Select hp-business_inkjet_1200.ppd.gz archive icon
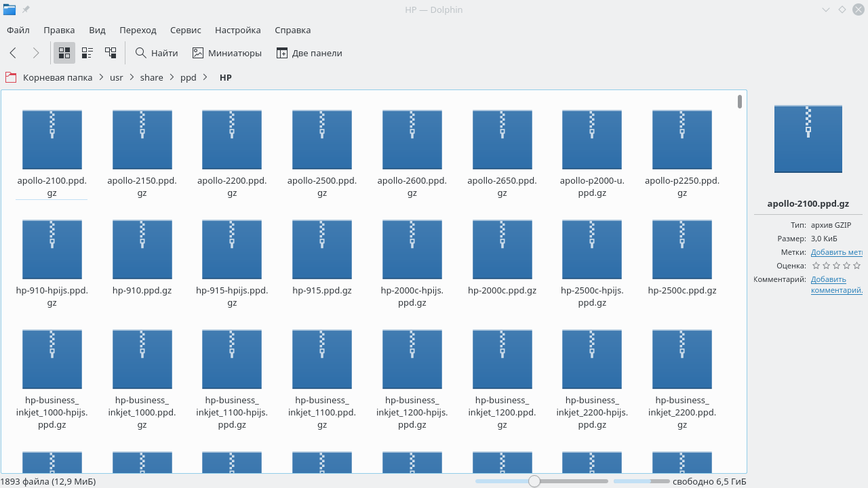Screen dimensions: 868x488 coord(502,359)
